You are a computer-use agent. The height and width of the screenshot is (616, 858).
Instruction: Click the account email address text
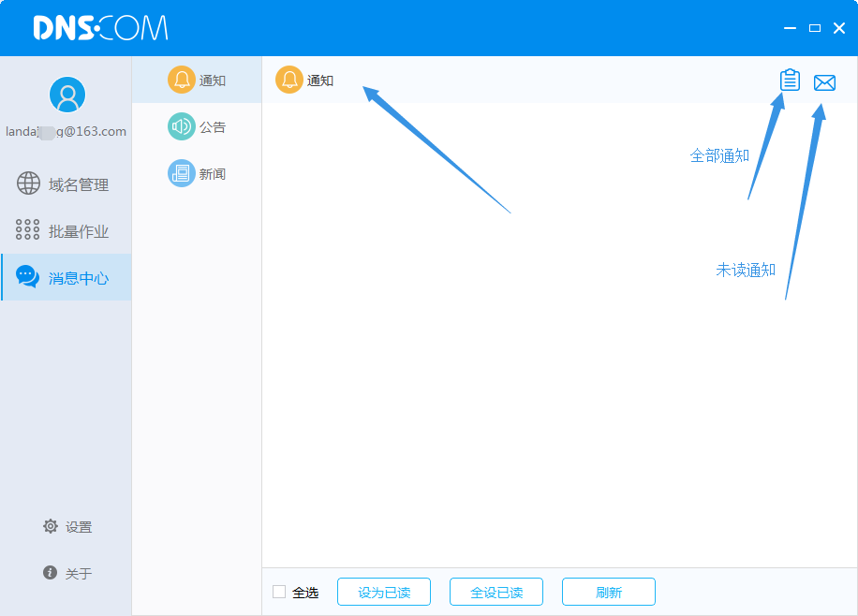(x=66, y=132)
